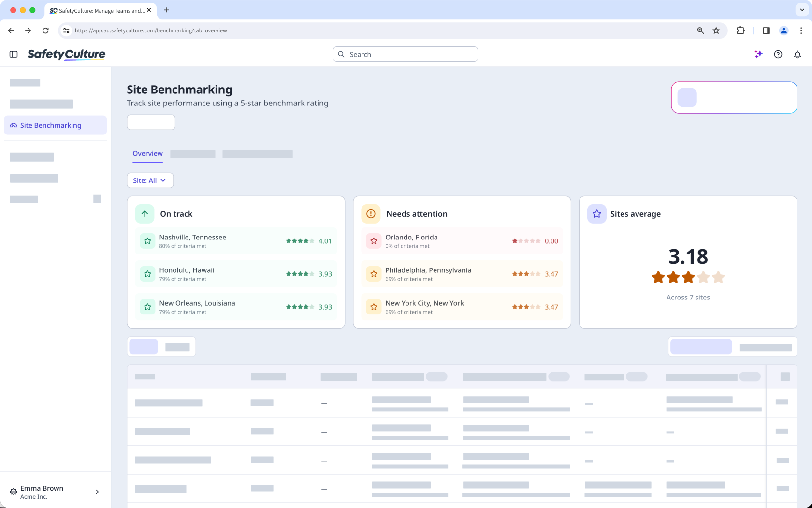Select Site Benchmarking in the sidebar
The height and width of the screenshot is (508, 812).
[x=55, y=125]
